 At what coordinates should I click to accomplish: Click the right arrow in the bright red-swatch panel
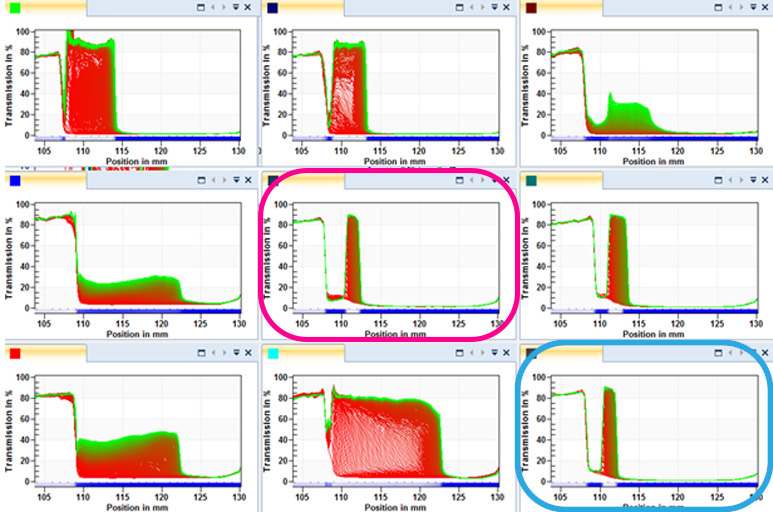coord(224,352)
